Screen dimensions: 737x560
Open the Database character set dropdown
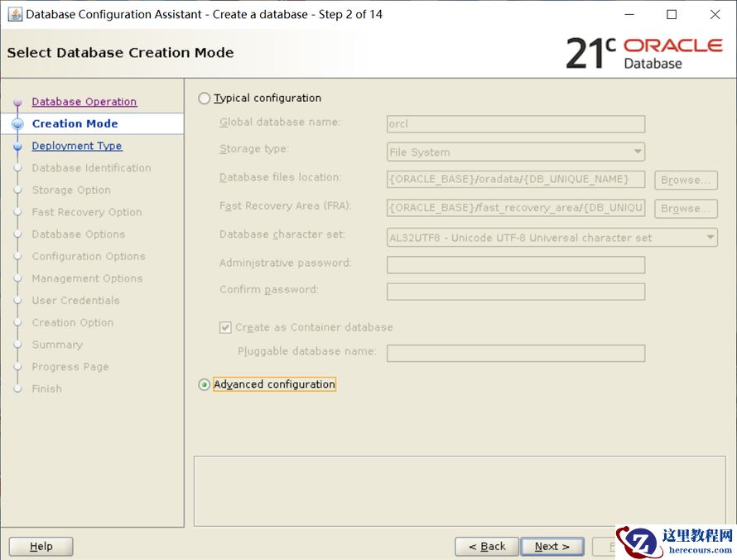[x=552, y=238]
